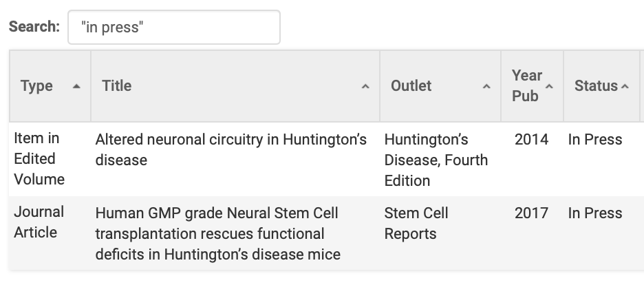This screenshot has height=285, width=644.
Task: Click the Status column header text
Action: tap(596, 86)
